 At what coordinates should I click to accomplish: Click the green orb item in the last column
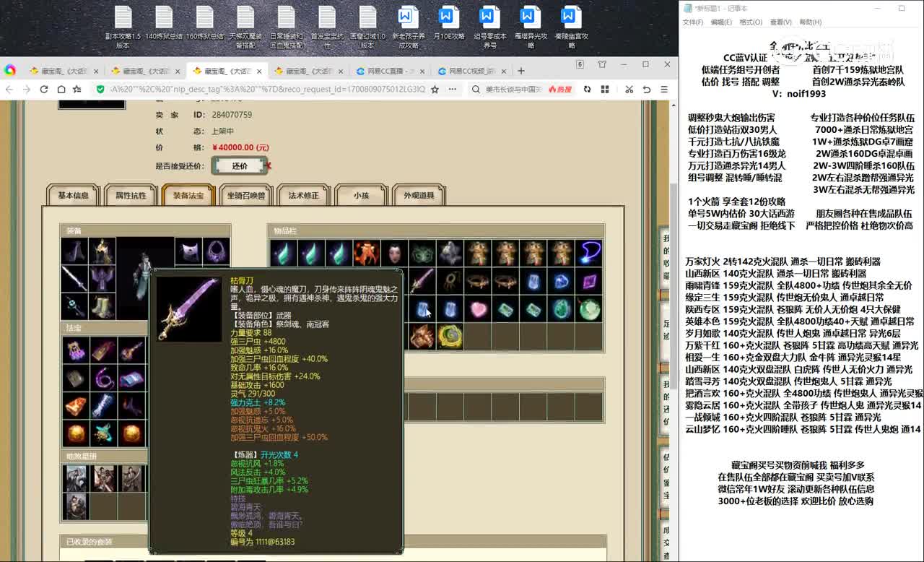pyautogui.click(x=590, y=310)
